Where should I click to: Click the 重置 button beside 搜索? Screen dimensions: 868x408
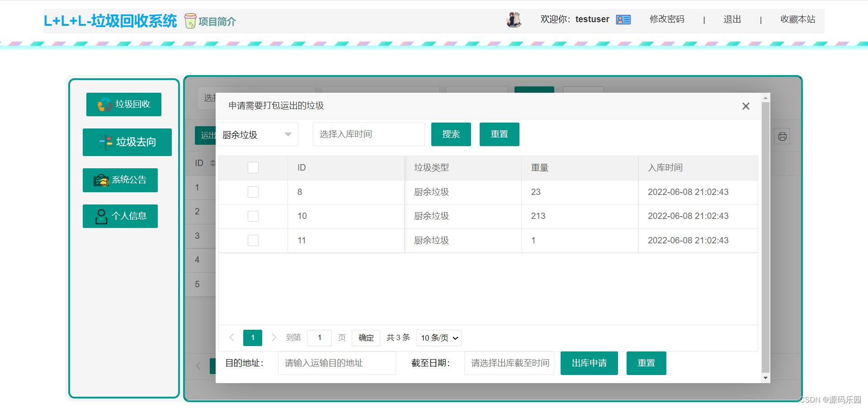(x=499, y=134)
